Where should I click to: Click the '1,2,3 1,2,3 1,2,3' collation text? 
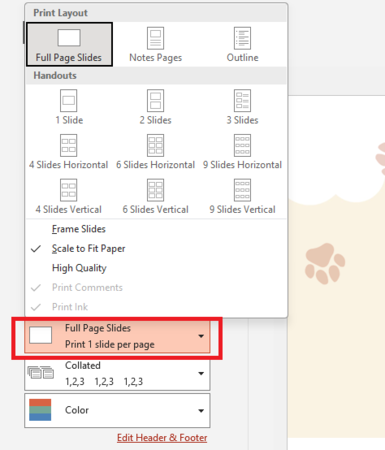point(104,381)
